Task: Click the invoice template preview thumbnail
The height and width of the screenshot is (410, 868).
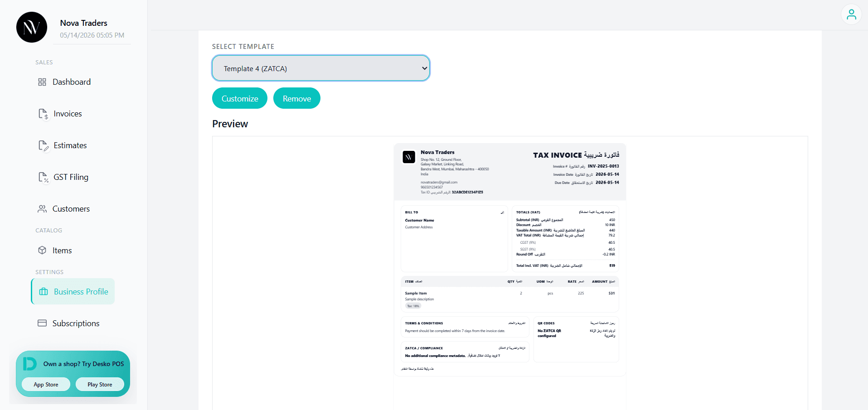Action: click(x=510, y=260)
